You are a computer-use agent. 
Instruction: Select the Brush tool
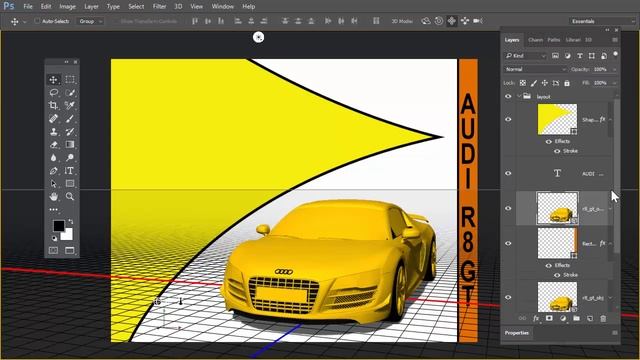70,119
